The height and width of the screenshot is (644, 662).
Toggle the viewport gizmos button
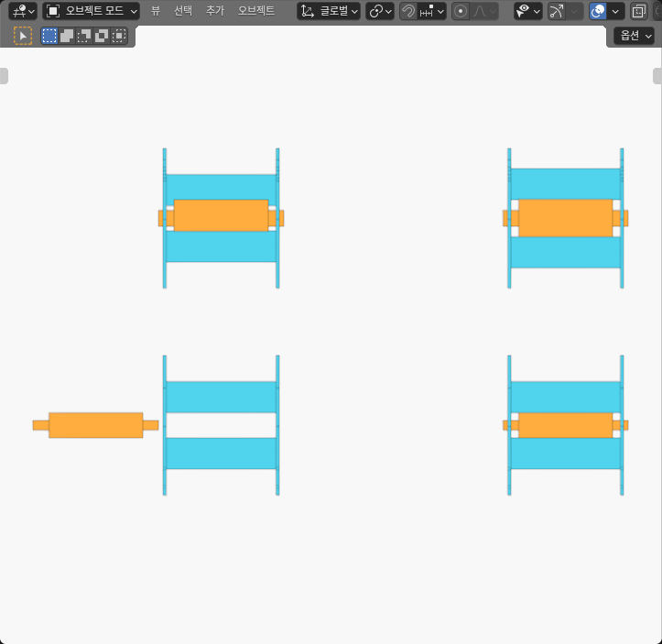tap(557, 11)
